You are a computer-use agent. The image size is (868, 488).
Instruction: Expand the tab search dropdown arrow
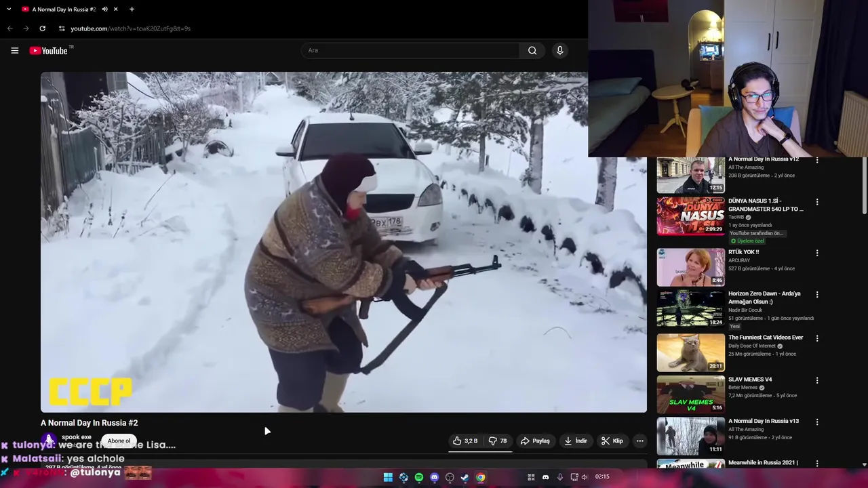[9, 9]
